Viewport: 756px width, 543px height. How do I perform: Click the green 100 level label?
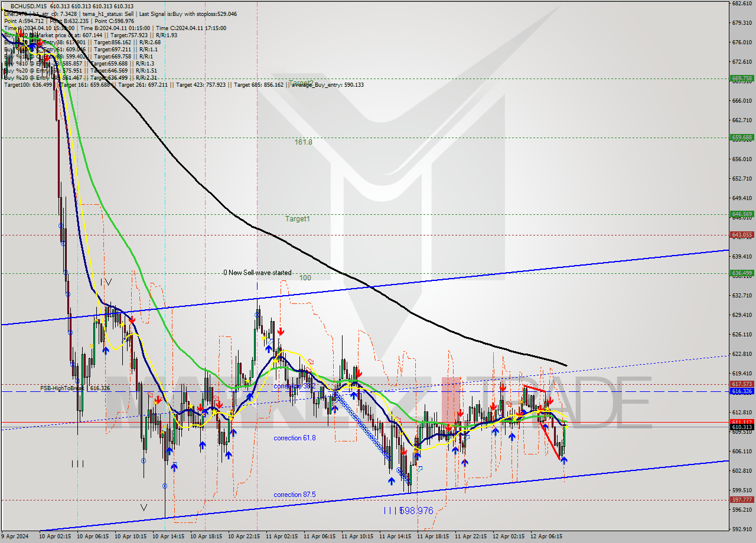(305, 277)
